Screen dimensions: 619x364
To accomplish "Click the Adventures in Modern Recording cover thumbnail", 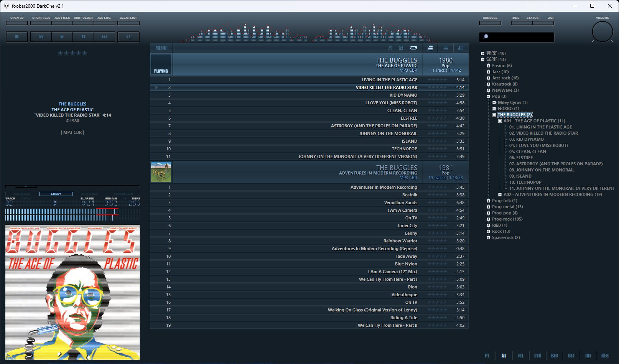I will click(x=161, y=171).
